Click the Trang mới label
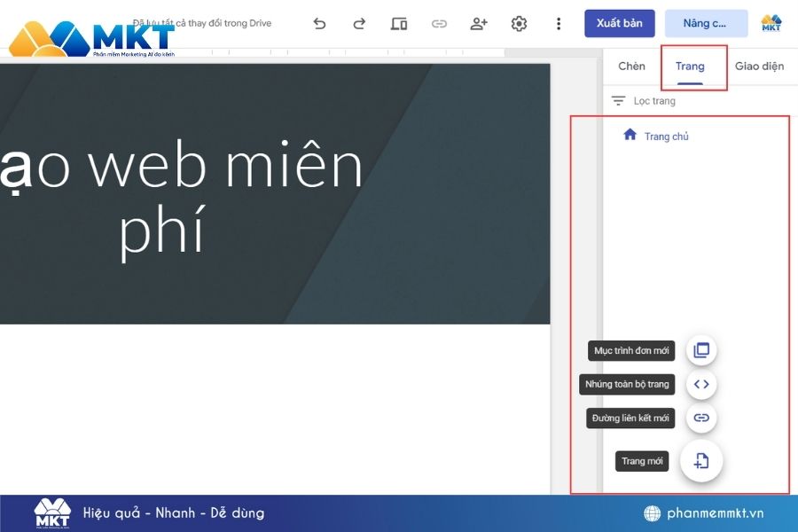 pos(642,461)
